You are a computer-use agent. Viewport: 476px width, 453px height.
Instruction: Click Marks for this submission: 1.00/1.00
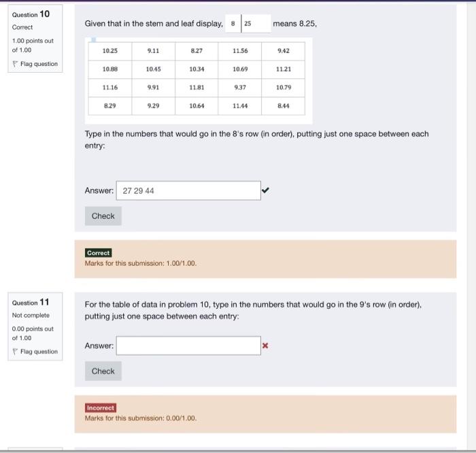coord(141,263)
